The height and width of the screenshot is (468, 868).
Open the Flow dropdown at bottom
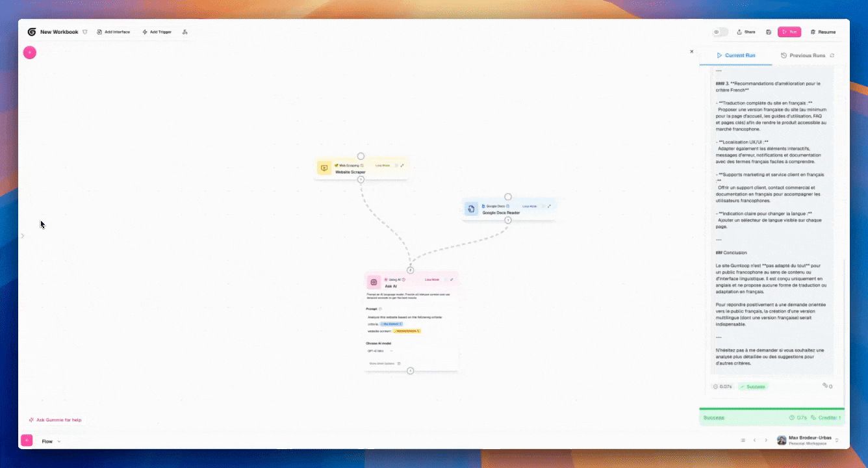(x=51, y=441)
